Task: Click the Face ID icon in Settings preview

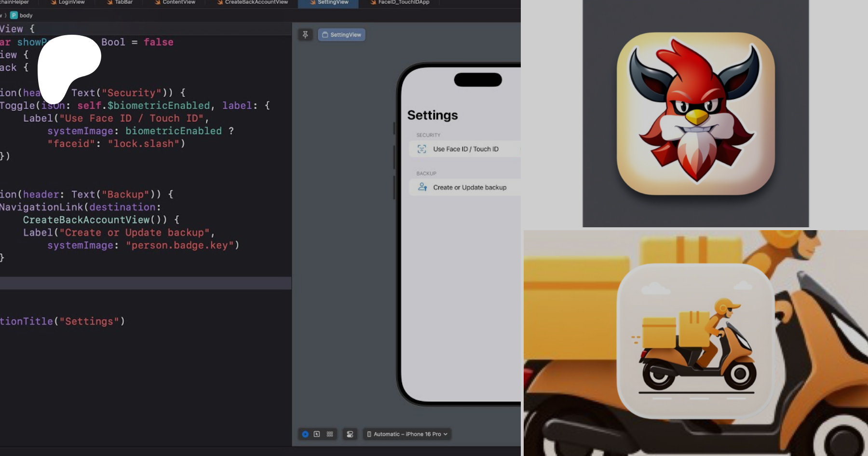Action: (x=422, y=149)
